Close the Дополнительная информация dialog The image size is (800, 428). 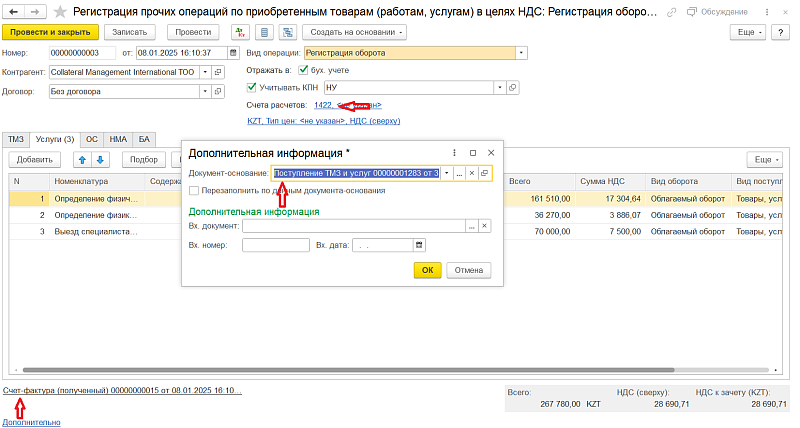pyautogui.click(x=491, y=153)
